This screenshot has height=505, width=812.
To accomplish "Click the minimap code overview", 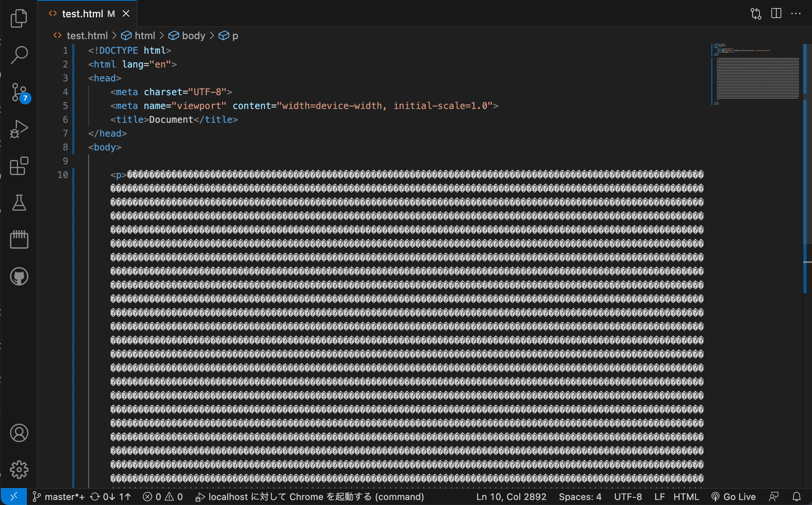I will (x=756, y=75).
